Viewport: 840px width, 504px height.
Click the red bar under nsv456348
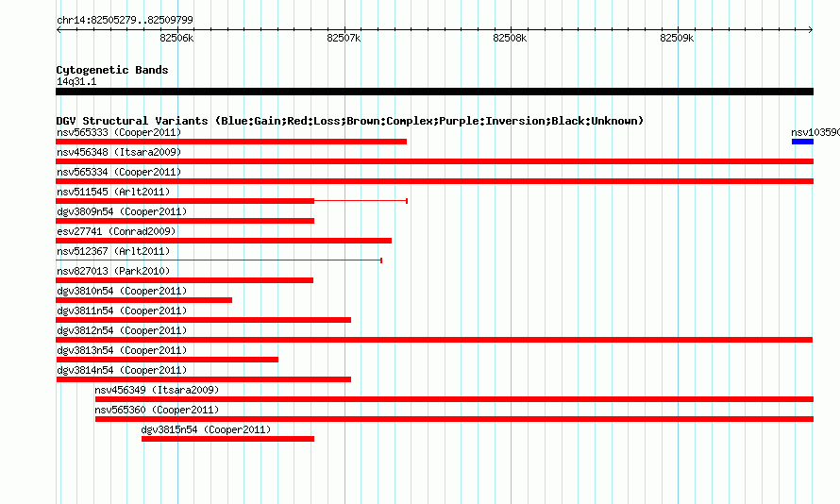tap(434, 161)
